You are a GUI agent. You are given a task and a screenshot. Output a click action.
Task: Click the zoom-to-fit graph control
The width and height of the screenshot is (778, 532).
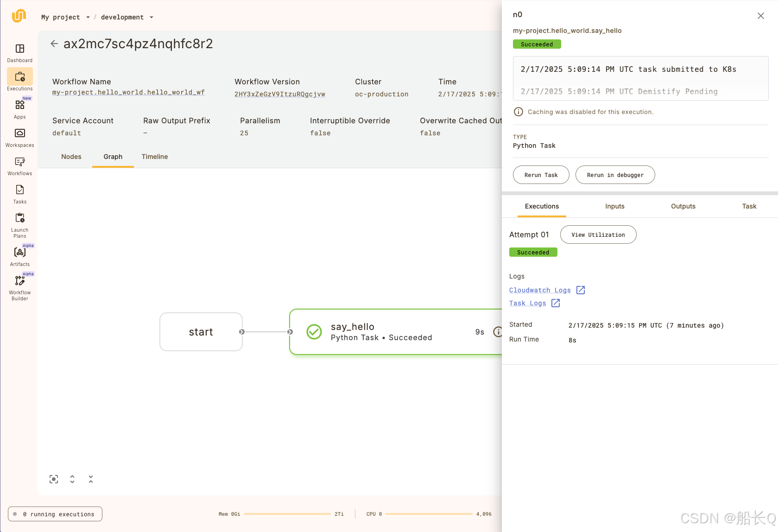pos(54,479)
